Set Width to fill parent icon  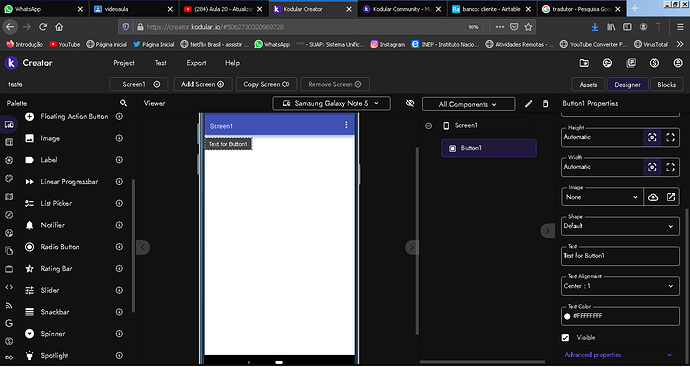670,167
